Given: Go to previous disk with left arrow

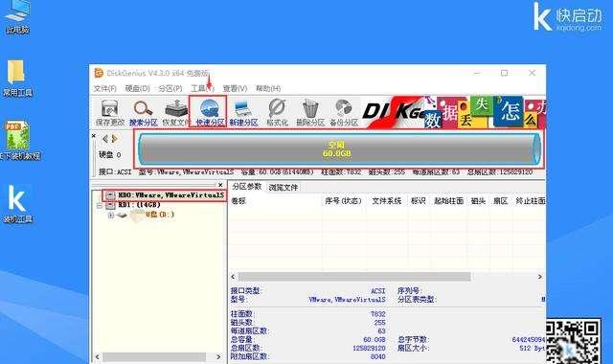Looking at the screenshot, I should coord(104,139).
